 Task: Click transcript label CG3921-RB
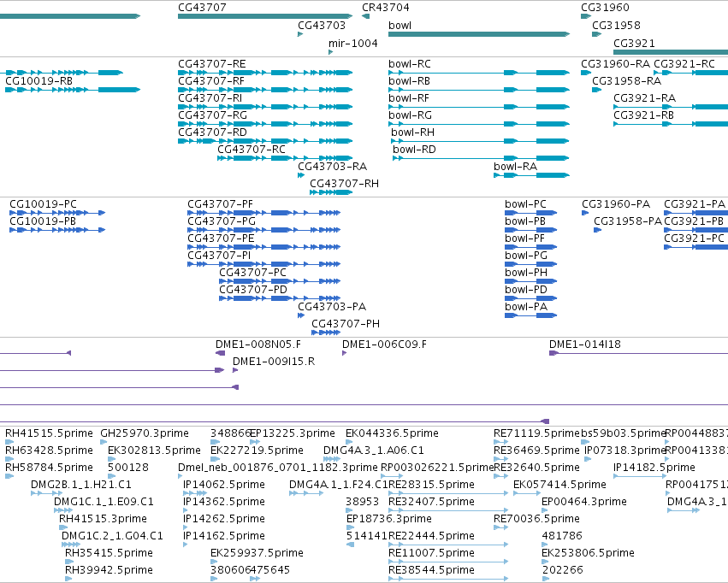click(643, 115)
